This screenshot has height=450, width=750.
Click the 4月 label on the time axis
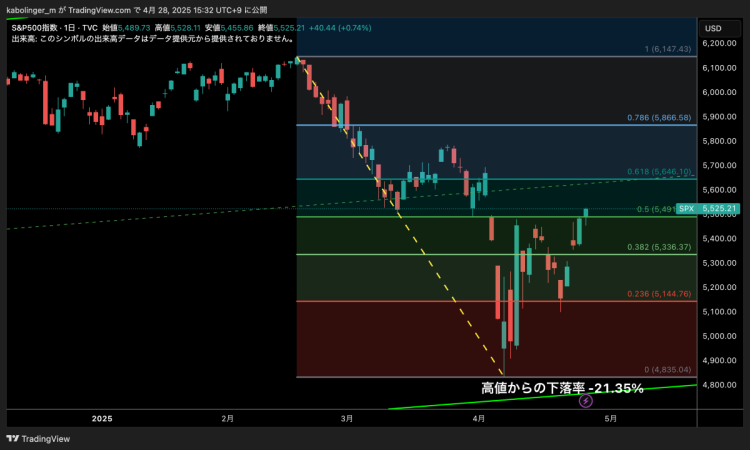tap(479, 418)
